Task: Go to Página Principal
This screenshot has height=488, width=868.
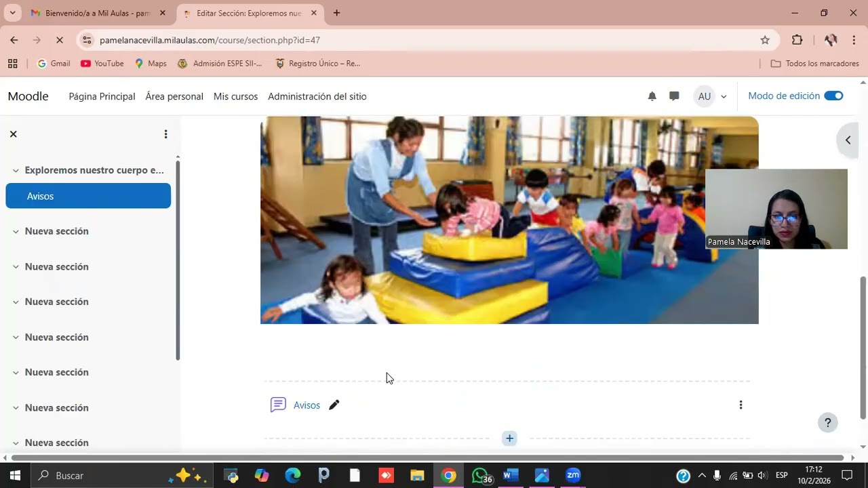Action: [x=102, y=96]
